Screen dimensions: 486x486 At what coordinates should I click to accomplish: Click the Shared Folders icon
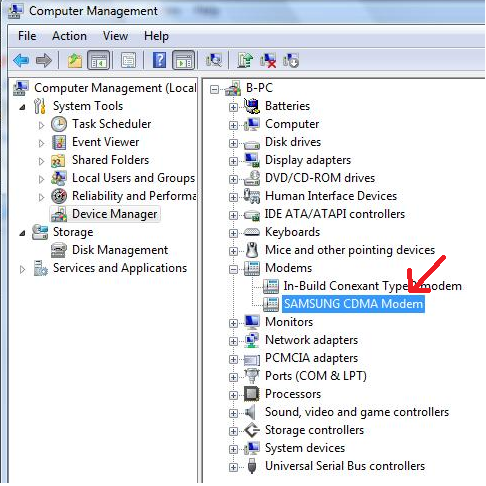58,160
